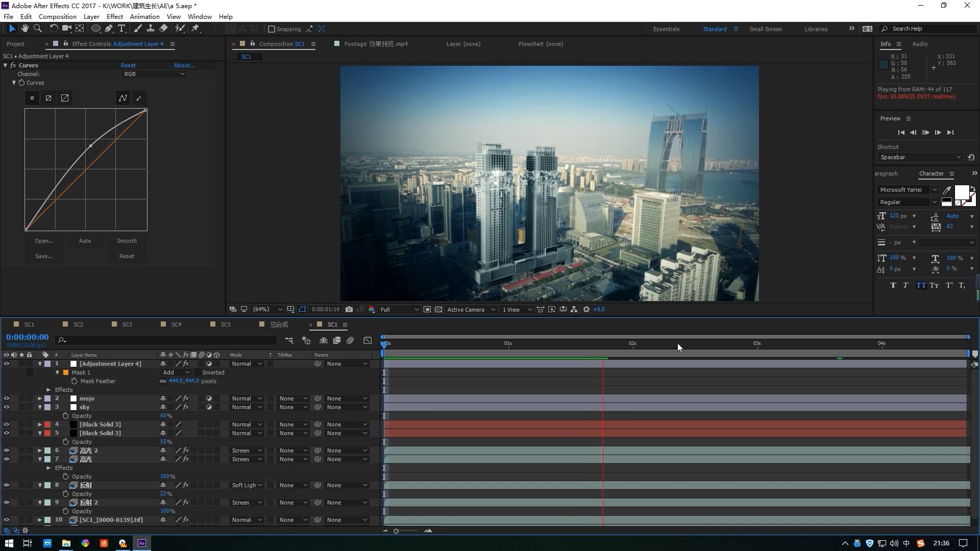Select the Puppet Pin tool
The image size is (980, 551).
point(195,29)
